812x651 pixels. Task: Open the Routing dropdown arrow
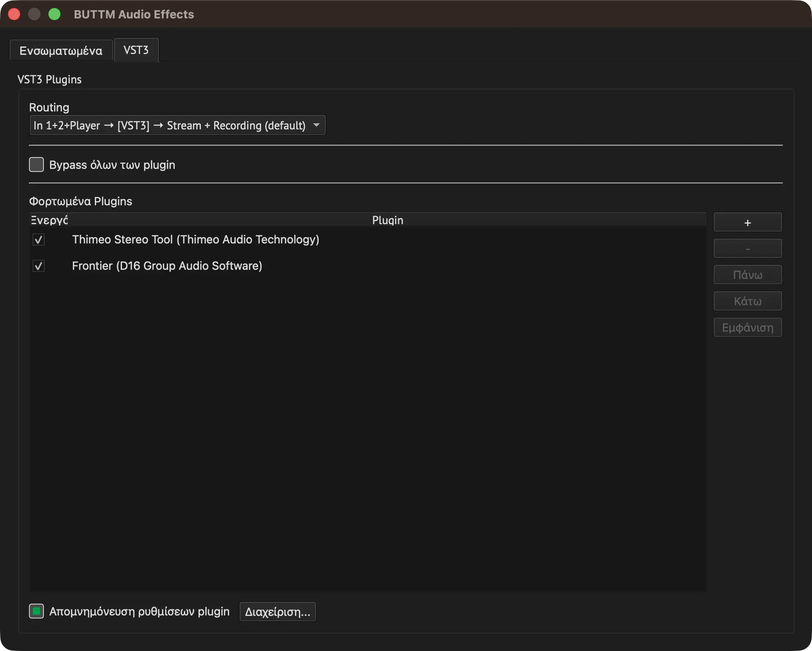pyautogui.click(x=316, y=125)
